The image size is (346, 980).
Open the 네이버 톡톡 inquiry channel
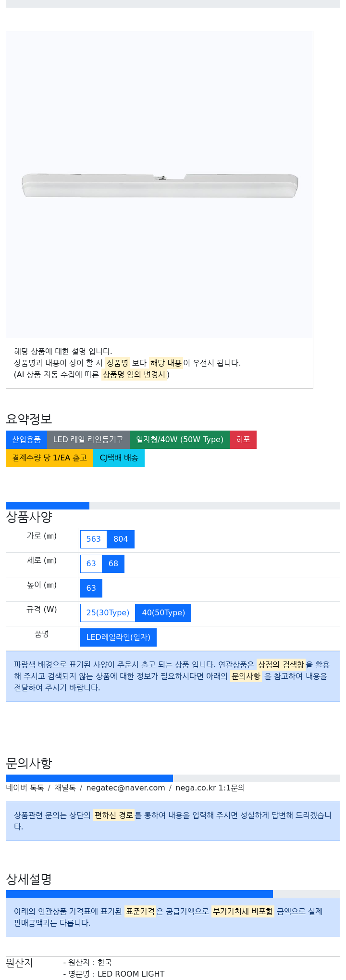25,788
